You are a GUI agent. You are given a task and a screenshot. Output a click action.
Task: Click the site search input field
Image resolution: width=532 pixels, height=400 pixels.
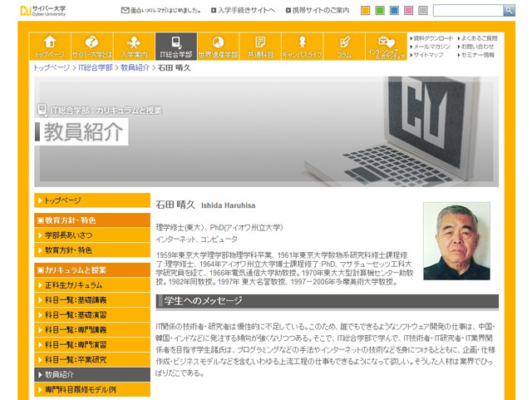[466, 11]
